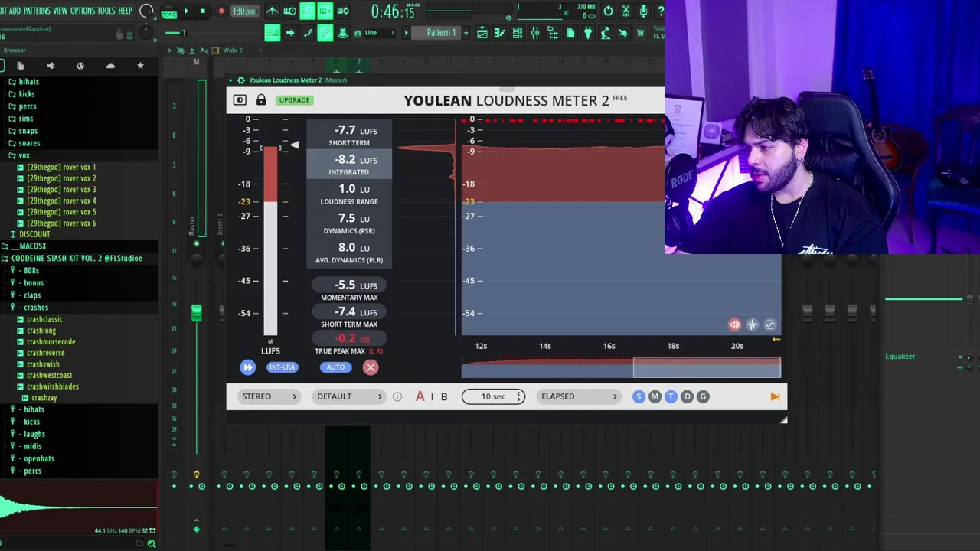Reset Youlean measurements with red X

371,367
